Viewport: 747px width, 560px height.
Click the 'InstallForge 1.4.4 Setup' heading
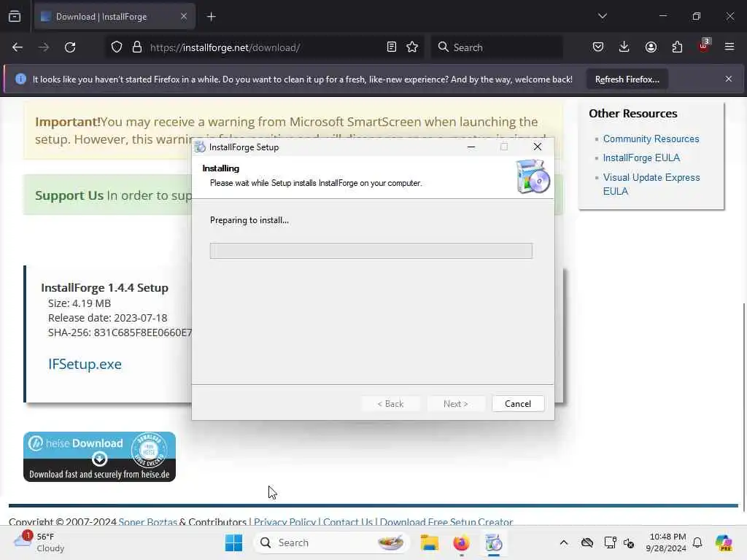[x=105, y=287]
